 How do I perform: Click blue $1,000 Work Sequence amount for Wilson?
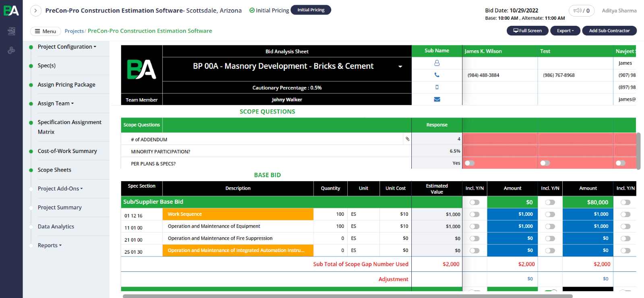[x=512, y=214]
